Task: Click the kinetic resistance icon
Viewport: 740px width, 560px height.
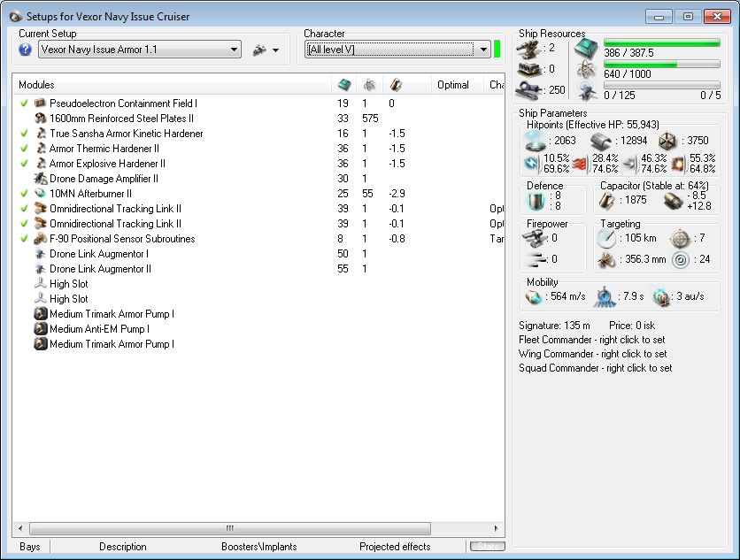Action: (x=629, y=164)
